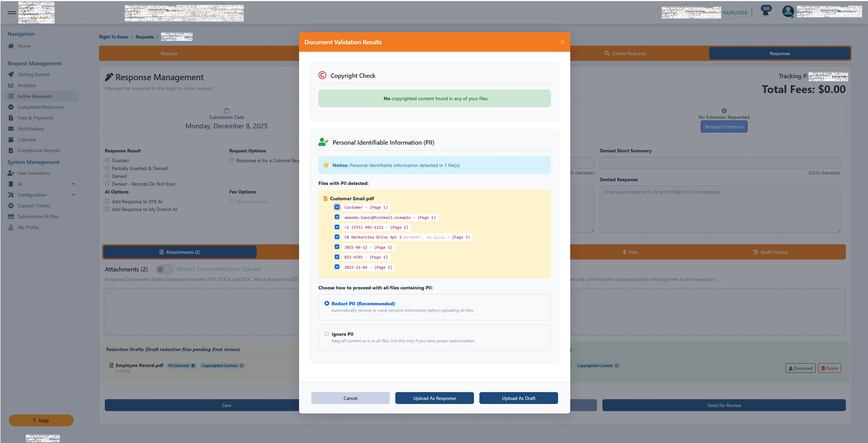
Task: Click Upload As Response button
Action: [x=435, y=398]
